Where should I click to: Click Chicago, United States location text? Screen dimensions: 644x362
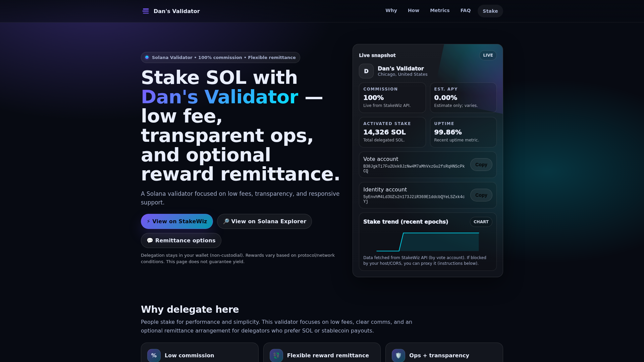coord(402,74)
